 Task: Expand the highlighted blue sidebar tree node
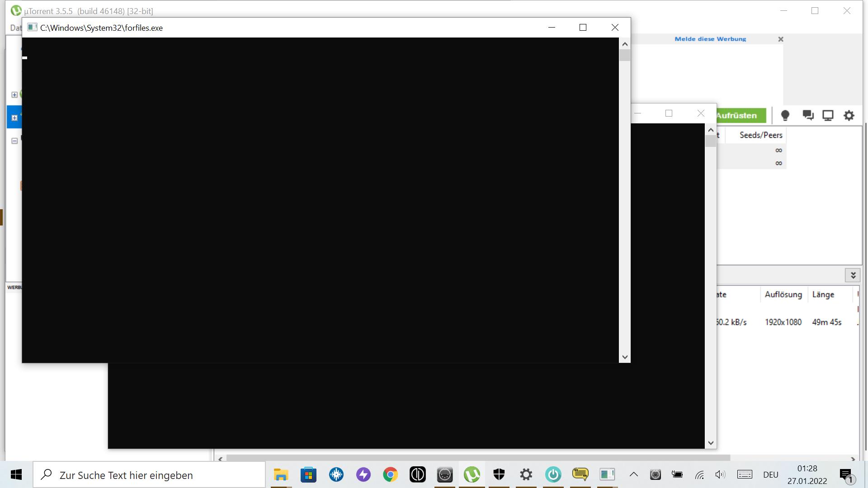[14, 117]
